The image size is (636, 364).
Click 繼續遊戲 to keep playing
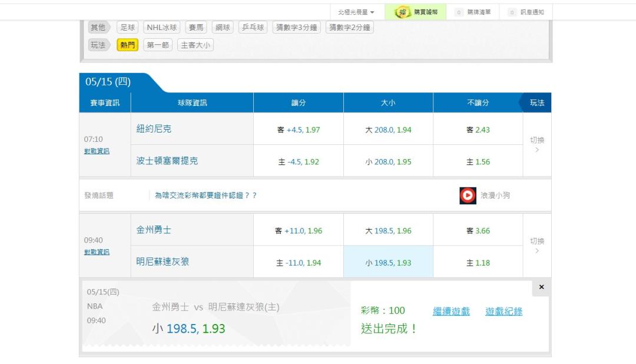pos(451,311)
